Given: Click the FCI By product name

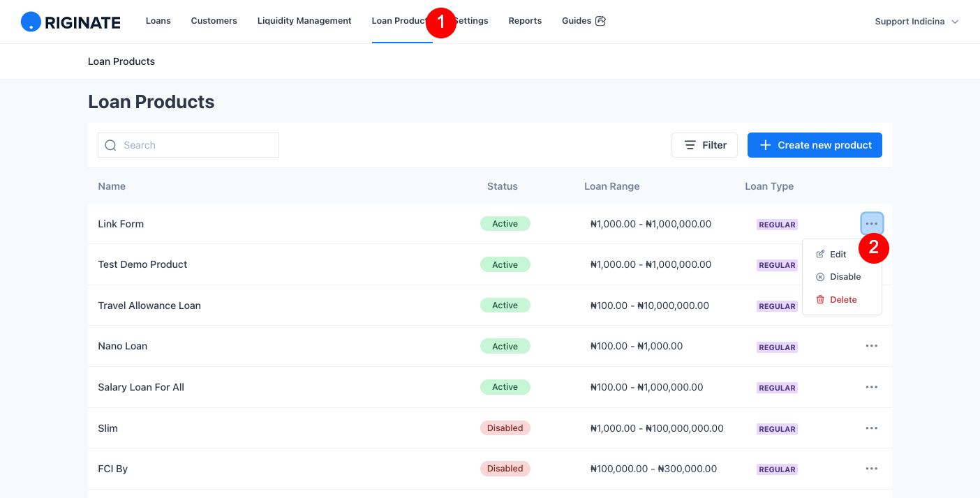Looking at the screenshot, I should [113, 469].
